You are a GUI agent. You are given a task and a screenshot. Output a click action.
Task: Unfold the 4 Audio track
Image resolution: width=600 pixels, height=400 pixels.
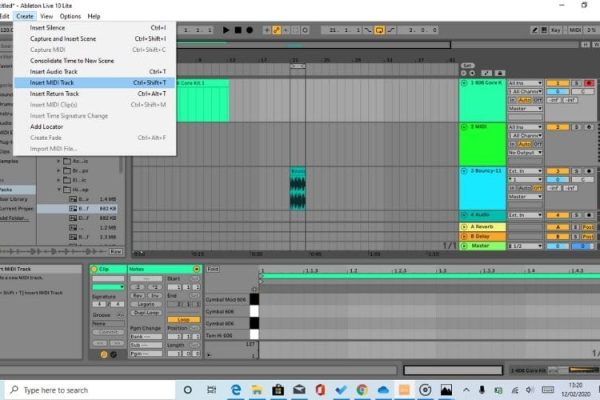pyautogui.click(x=464, y=215)
